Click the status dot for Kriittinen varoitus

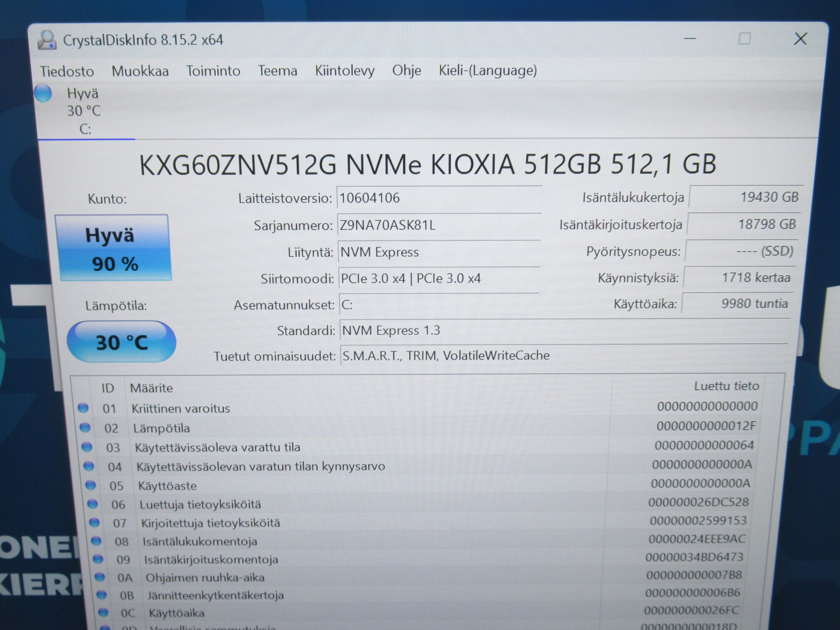pos(83,408)
